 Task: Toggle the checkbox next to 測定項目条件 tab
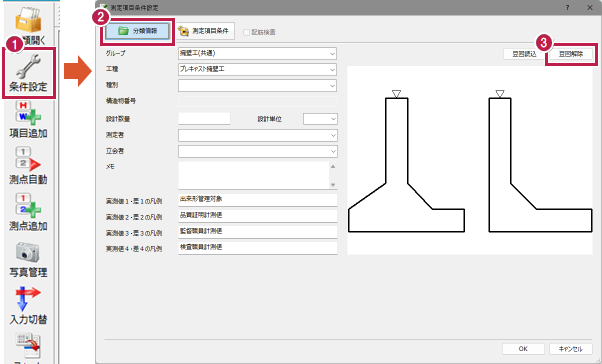point(246,32)
